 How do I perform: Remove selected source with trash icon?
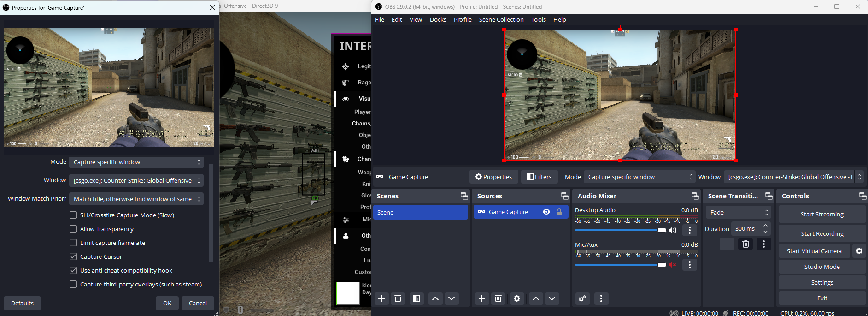pyautogui.click(x=498, y=298)
